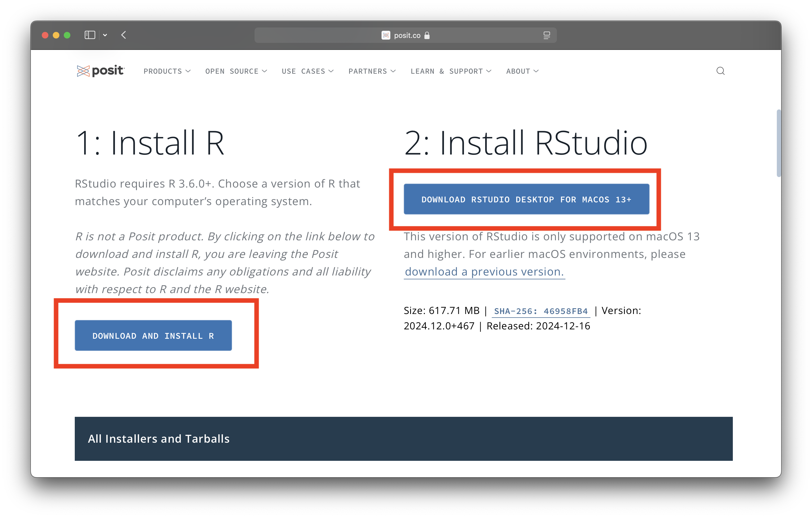
Task: Expand the Learn & Support menu
Action: pyautogui.click(x=451, y=71)
